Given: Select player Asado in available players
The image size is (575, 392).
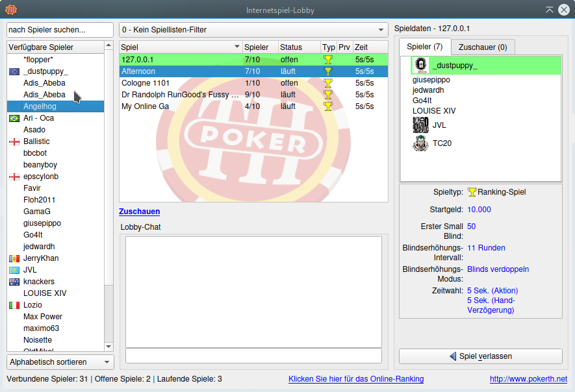Looking at the screenshot, I should [55, 130].
